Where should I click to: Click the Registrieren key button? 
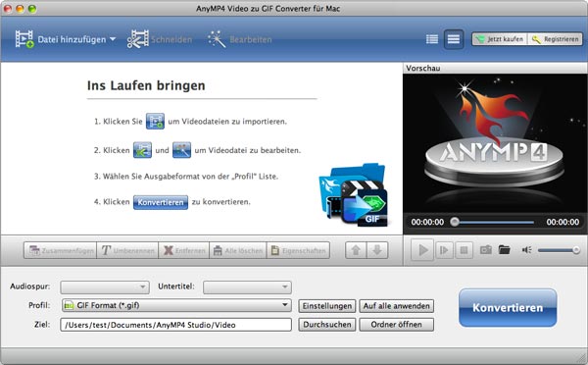(x=555, y=39)
